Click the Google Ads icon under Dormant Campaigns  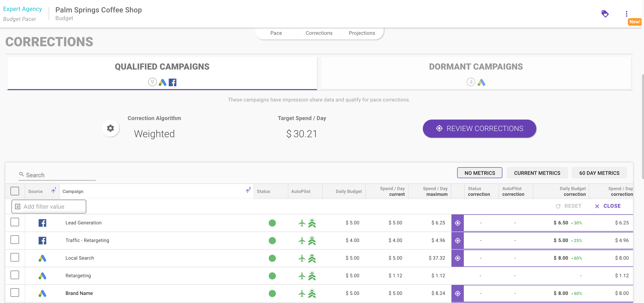pyautogui.click(x=481, y=82)
